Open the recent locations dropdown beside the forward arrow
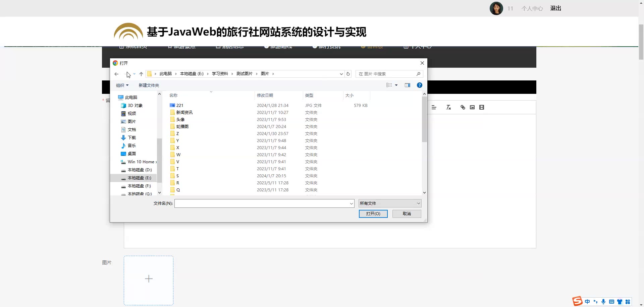Screen dimensions: 644x307 [x=134, y=74]
